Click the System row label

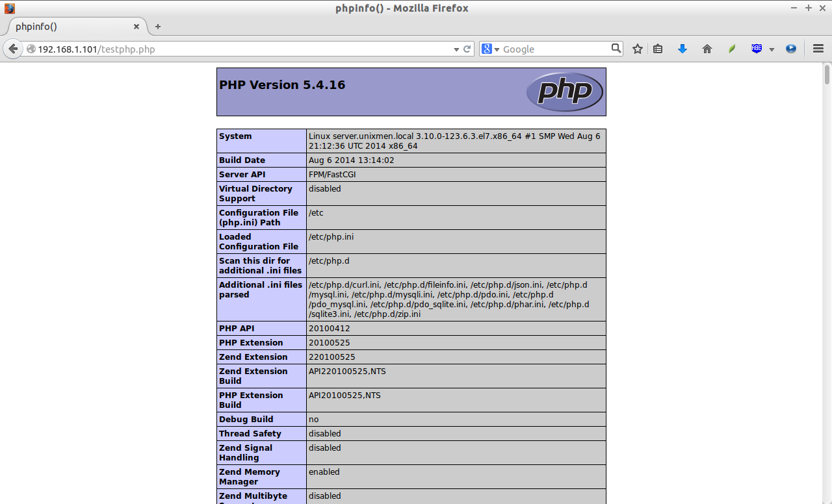235,136
